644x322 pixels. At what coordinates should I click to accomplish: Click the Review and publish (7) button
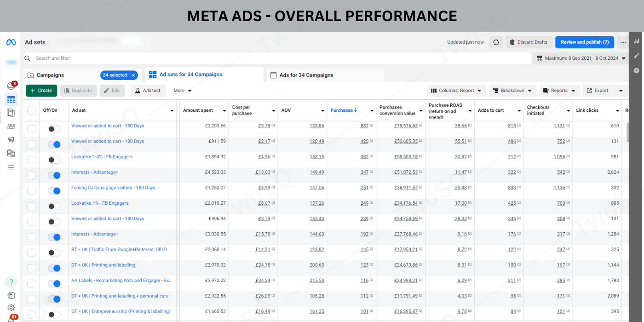tap(584, 42)
